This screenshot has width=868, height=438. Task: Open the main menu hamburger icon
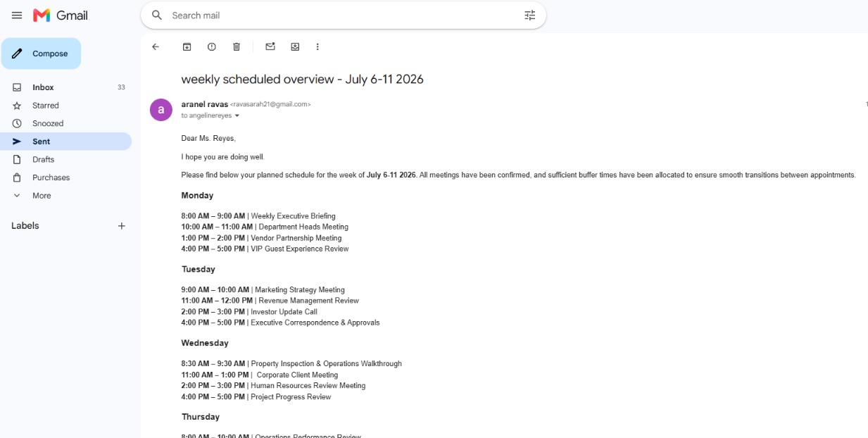[x=17, y=15]
